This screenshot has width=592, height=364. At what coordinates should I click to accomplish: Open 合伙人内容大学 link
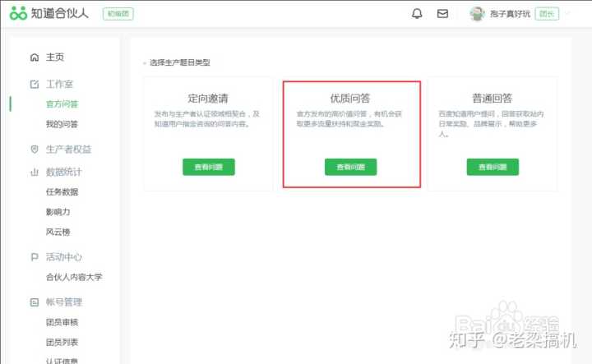(x=74, y=277)
